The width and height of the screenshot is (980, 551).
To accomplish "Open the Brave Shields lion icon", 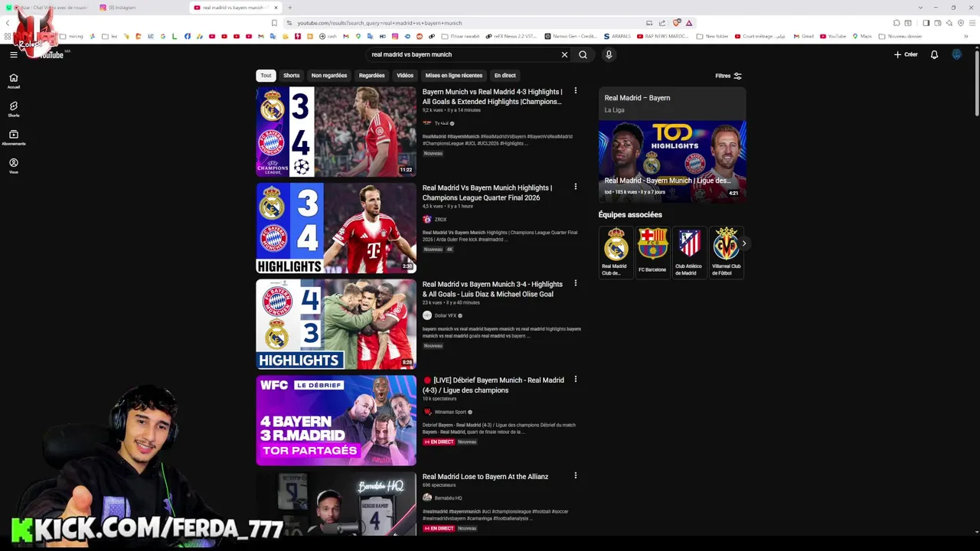I will point(676,23).
